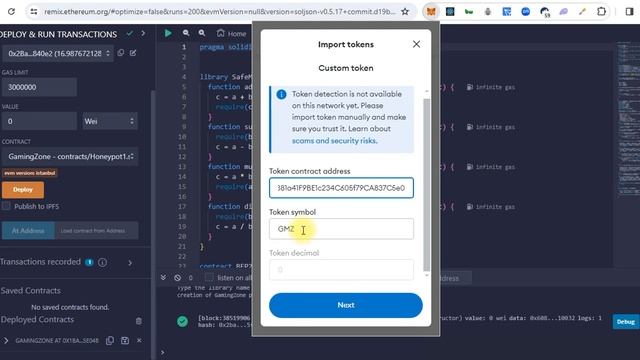The width and height of the screenshot is (640, 360).
Task: Click the At Address button
Action: (x=28, y=231)
